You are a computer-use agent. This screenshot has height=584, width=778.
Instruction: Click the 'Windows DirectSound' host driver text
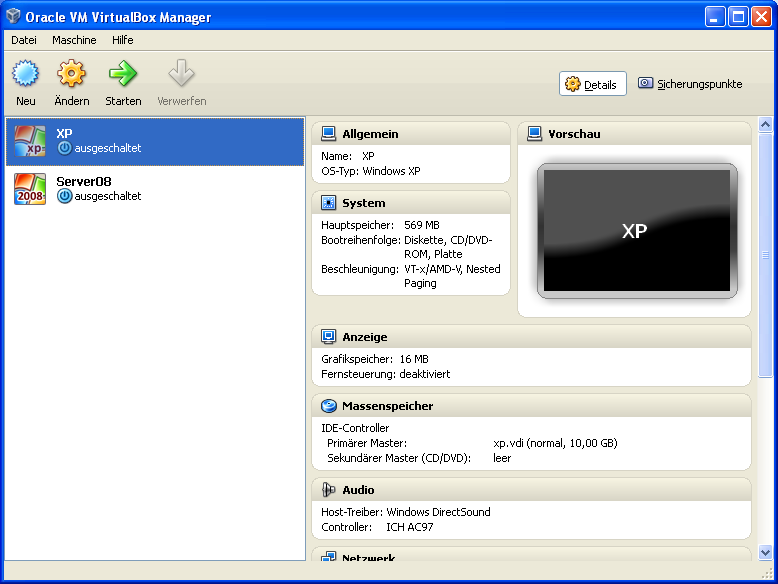[x=438, y=512]
